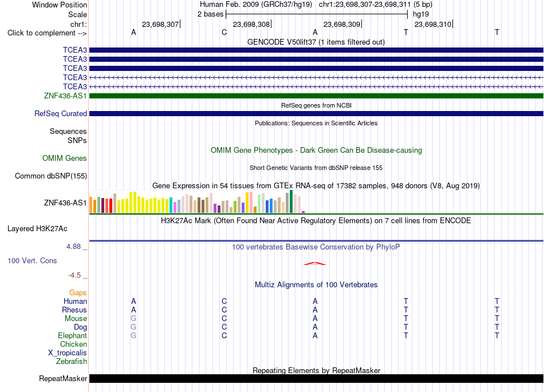This screenshot has width=544, height=392.
Task: Click the '2 bases' scale bar label
Action: (211, 14)
